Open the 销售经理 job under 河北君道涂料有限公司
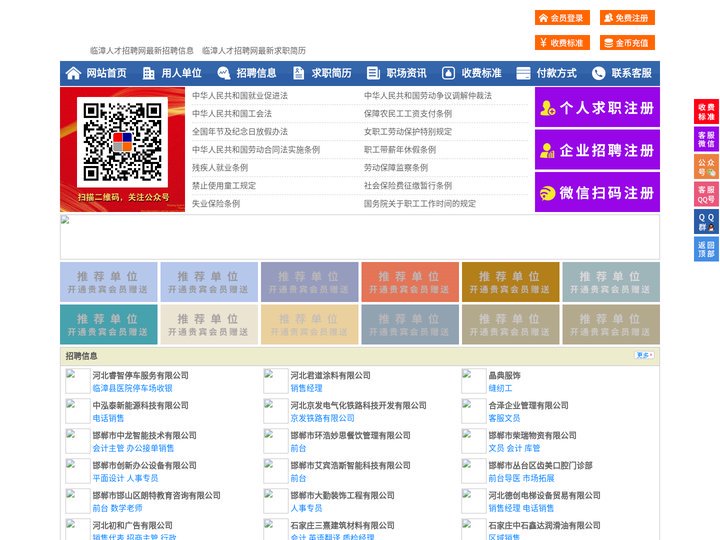Screen dimensions: 720x540 [x=306, y=388]
